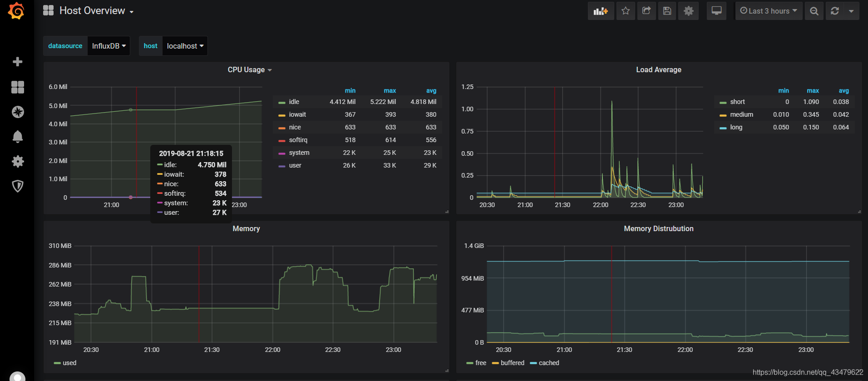Open the Host Overview dashboard picker
This screenshot has height=381, width=868.
96,11
